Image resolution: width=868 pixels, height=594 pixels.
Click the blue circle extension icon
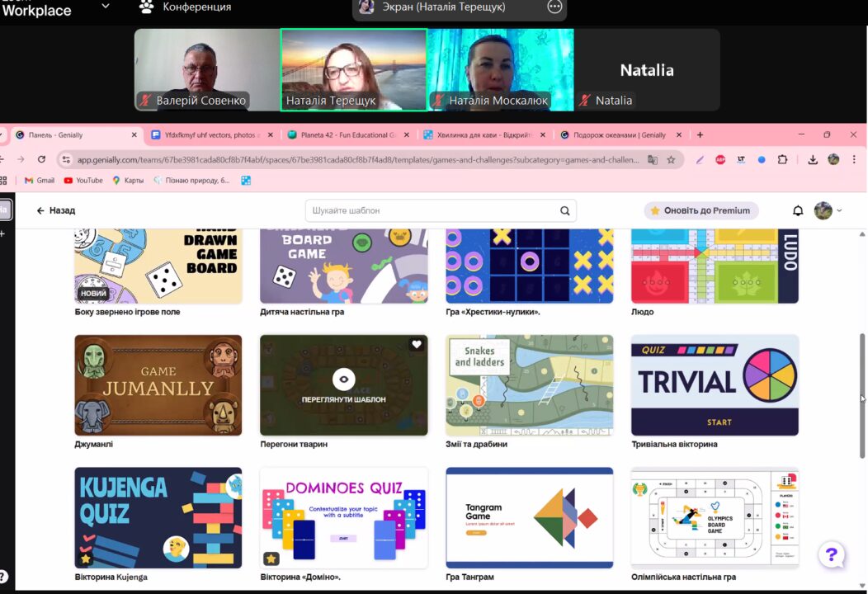[x=762, y=159]
